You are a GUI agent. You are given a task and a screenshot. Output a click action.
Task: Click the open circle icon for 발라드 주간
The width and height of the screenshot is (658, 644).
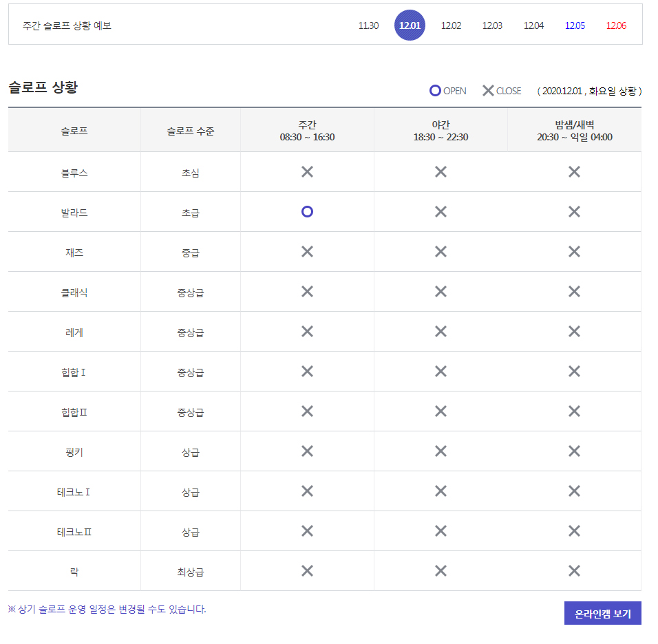pyautogui.click(x=307, y=212)
